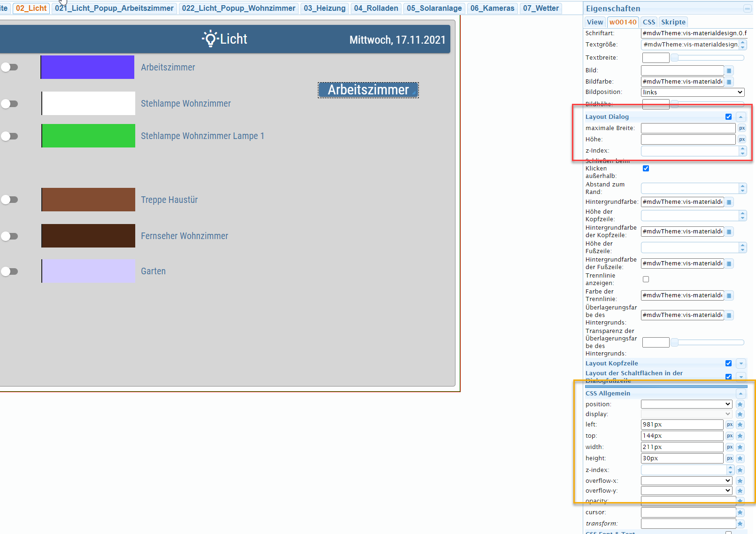Uncheck the Layout Dialog checkbox
This screenshot has height=534, width=756.
[x=728, y=117]
